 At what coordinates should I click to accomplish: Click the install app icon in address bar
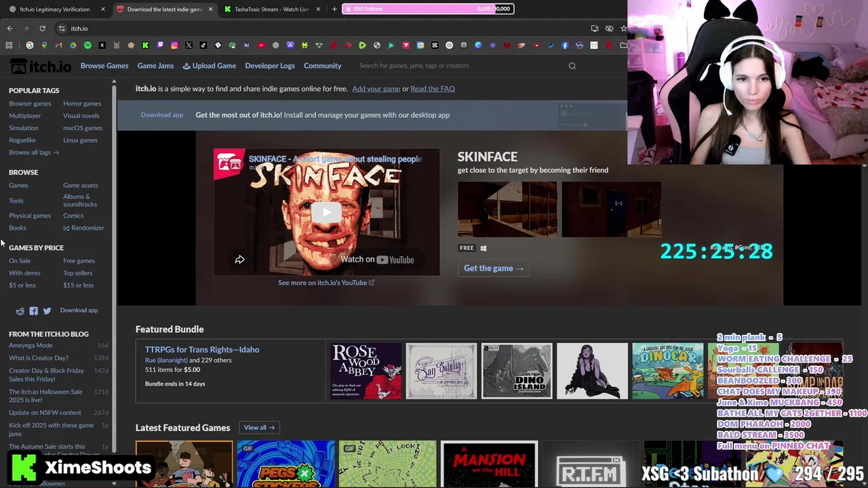pos(595,28)
